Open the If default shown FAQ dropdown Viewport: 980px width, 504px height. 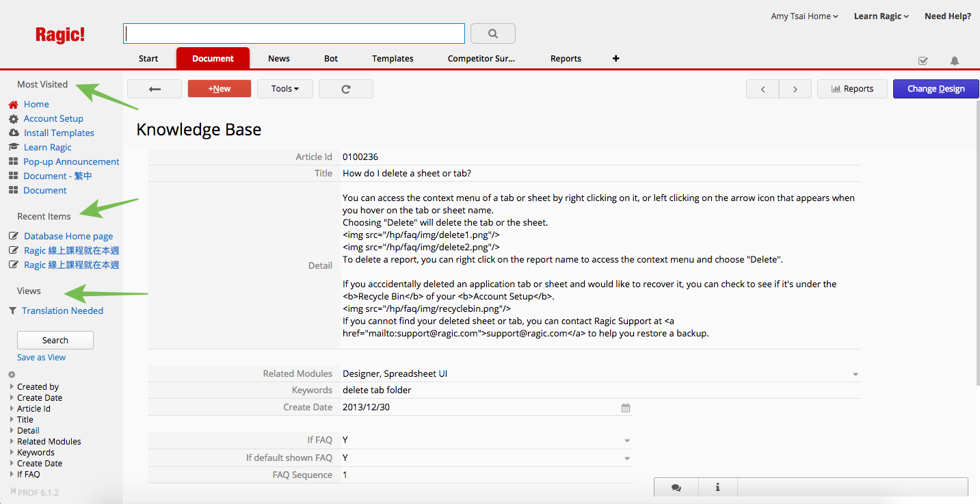pyautogui.click(x=627, y=459)
